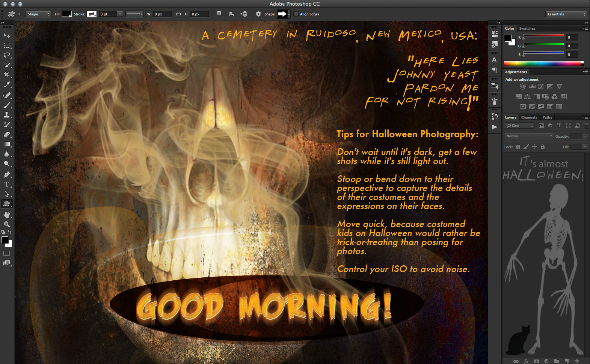
Task: Select the Crop tool
Action: (x=7, y=75)
